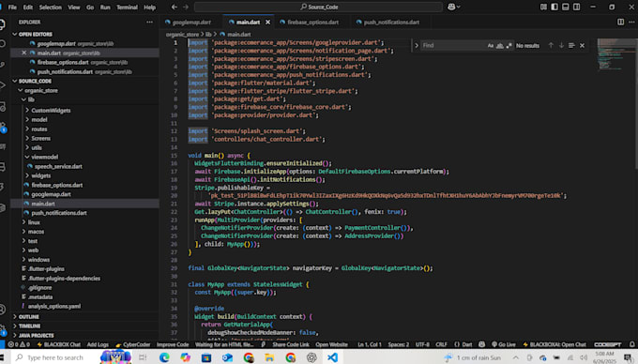Open Microsoft Edge from taskbar
The height and width of the screenshot is (364, 638).
click(x=164, y=357)
